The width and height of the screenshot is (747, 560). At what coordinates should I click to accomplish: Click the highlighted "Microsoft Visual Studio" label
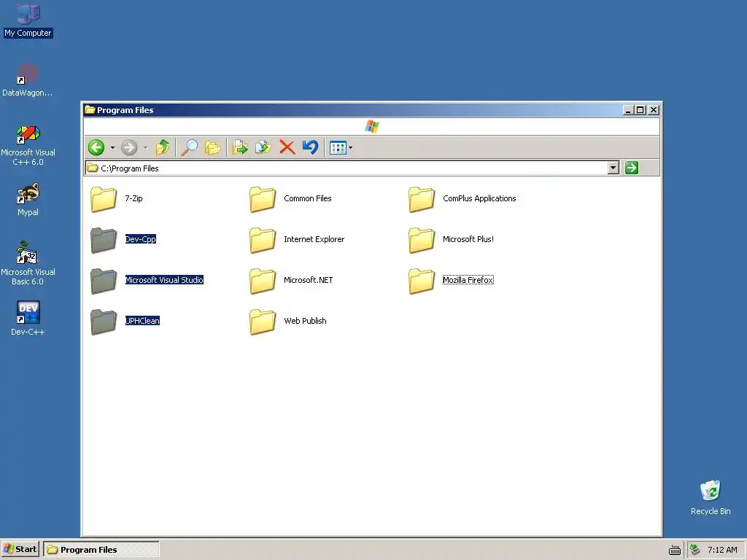coord(164,280)
